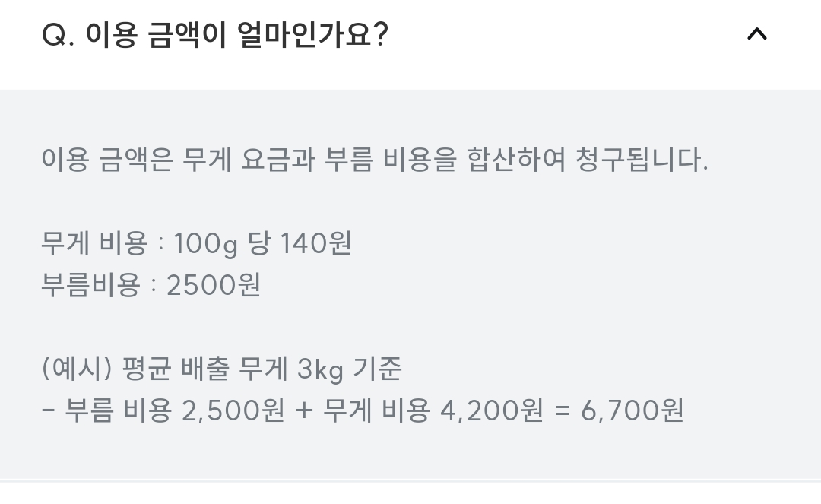The height and width of the screenshot is (504, 821).
Task: Click the '부름비용' label
Action: pyautogui.click(x=90, y=285)
